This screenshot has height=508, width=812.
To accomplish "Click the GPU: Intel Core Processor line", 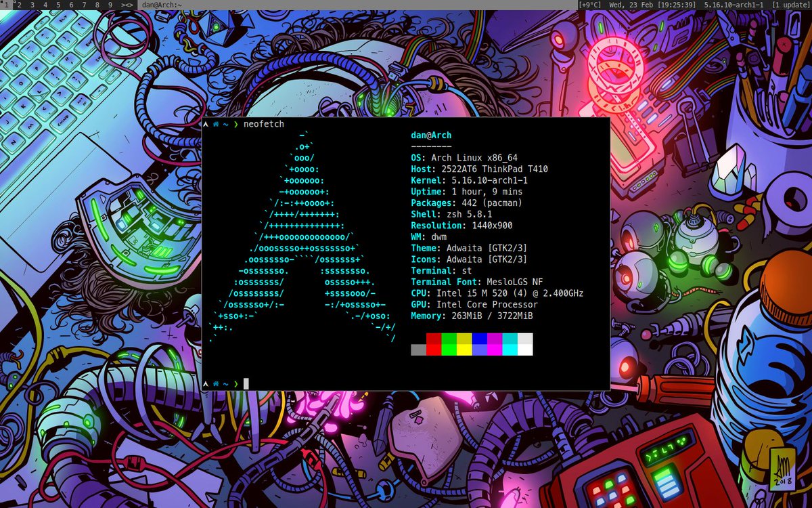I will point(474,305).
